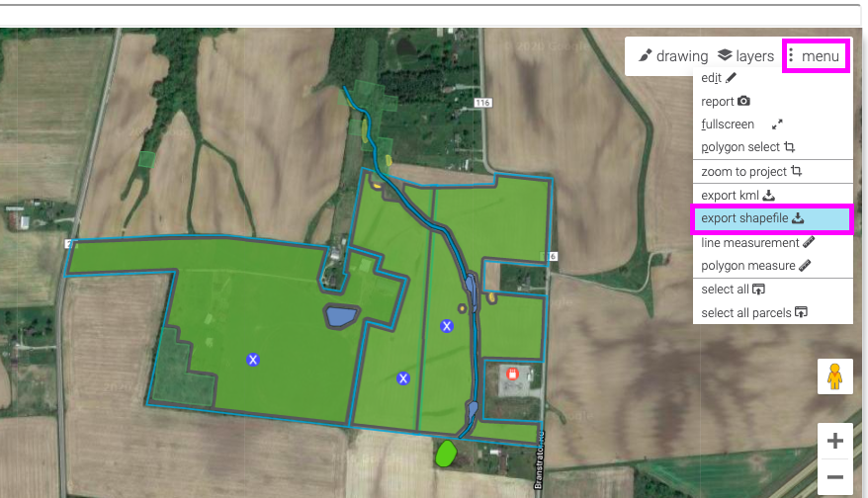Click the red marker in fenced lot
Screen dimensions: 868x498
[x=513, y=373]
